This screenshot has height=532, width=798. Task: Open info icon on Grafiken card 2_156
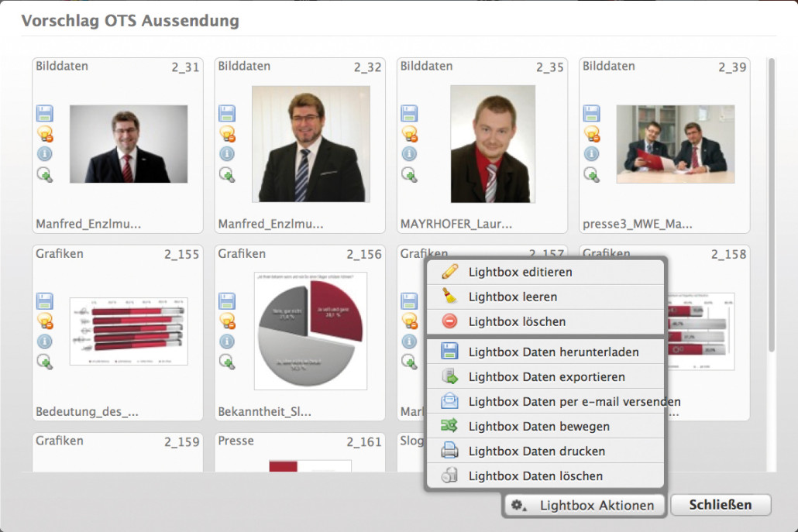coord(227,342)
